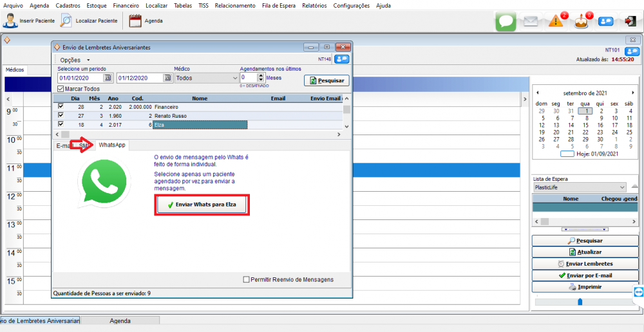The height and width of the screenshot is (332, 644).
Task: Open the warning alerts icon with badge
Action: pos(556,21)
